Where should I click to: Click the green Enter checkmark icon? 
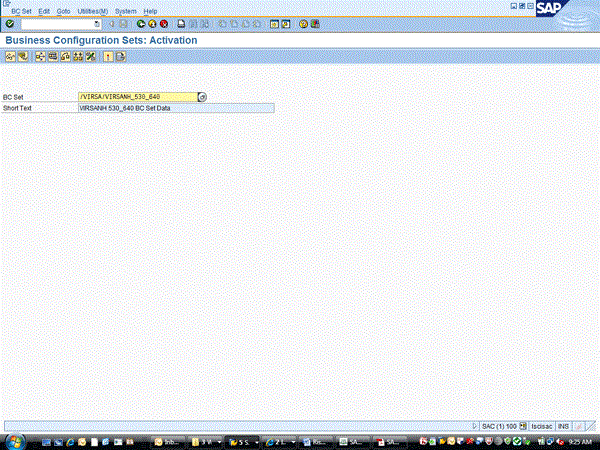tap(9, 23)
